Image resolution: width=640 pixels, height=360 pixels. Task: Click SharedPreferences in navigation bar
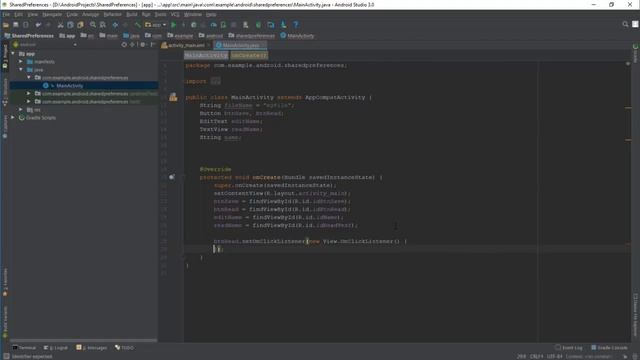tap(29, 36)
